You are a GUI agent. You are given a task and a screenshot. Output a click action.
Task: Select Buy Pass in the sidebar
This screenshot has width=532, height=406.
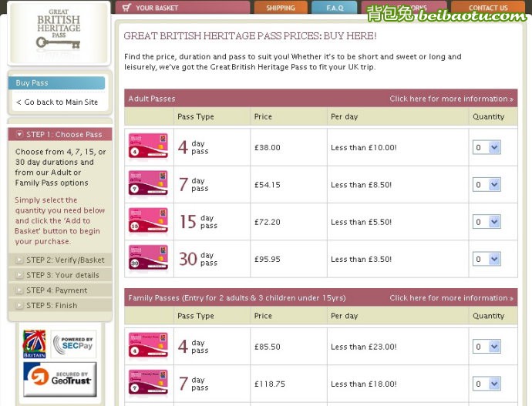pos(56,83)
